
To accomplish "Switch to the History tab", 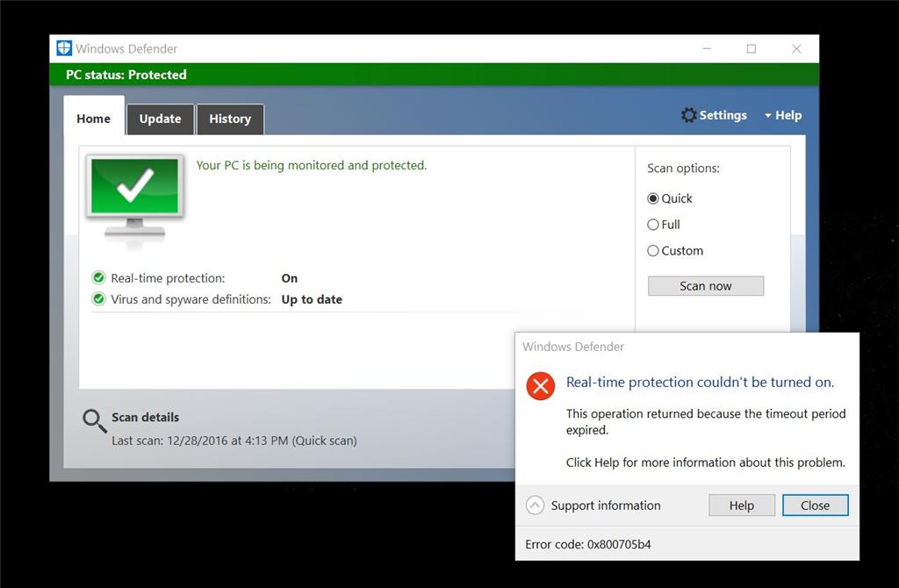I will coord(230,119).
